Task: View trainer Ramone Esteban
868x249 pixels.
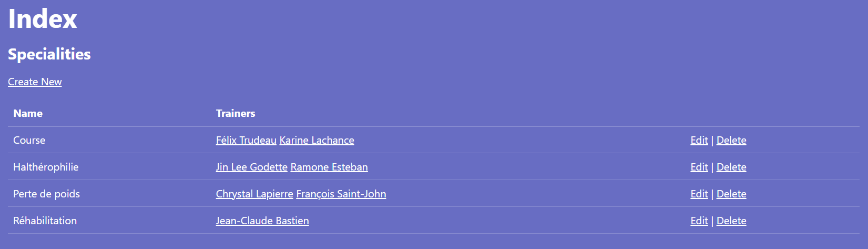Action: coord(329,167)
